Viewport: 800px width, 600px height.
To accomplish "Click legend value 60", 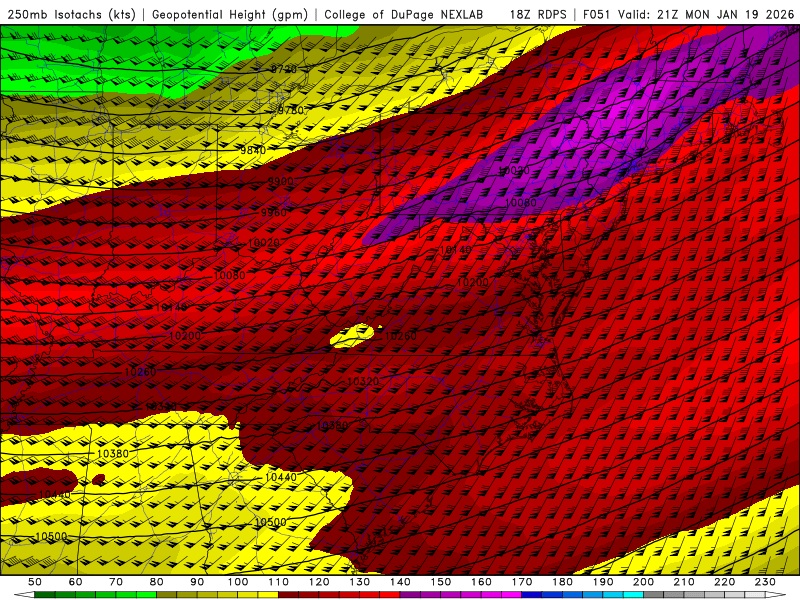I will [76, 582].
